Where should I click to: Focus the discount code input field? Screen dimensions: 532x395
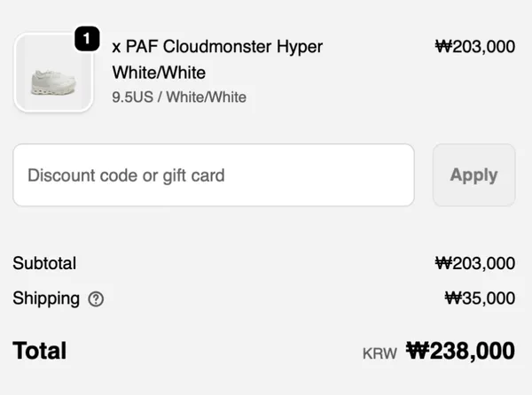(x=213, y=175)
